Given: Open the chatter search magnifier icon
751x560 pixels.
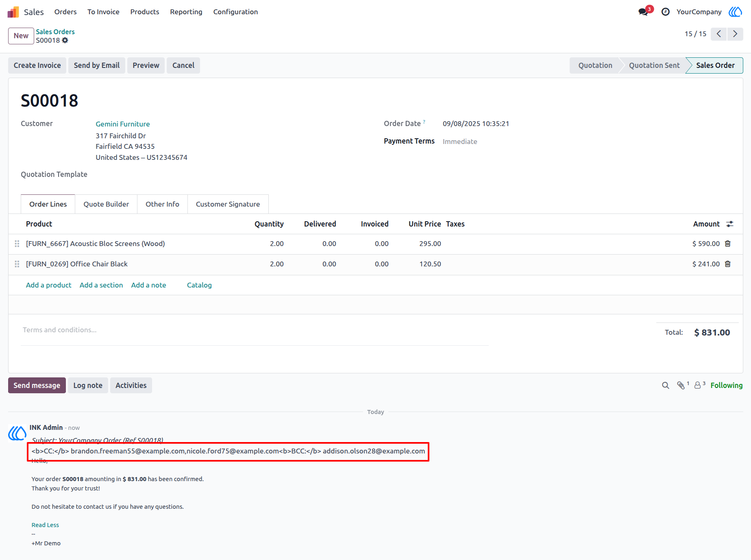Looking at the screenshot, I should [x=665, y=385].
